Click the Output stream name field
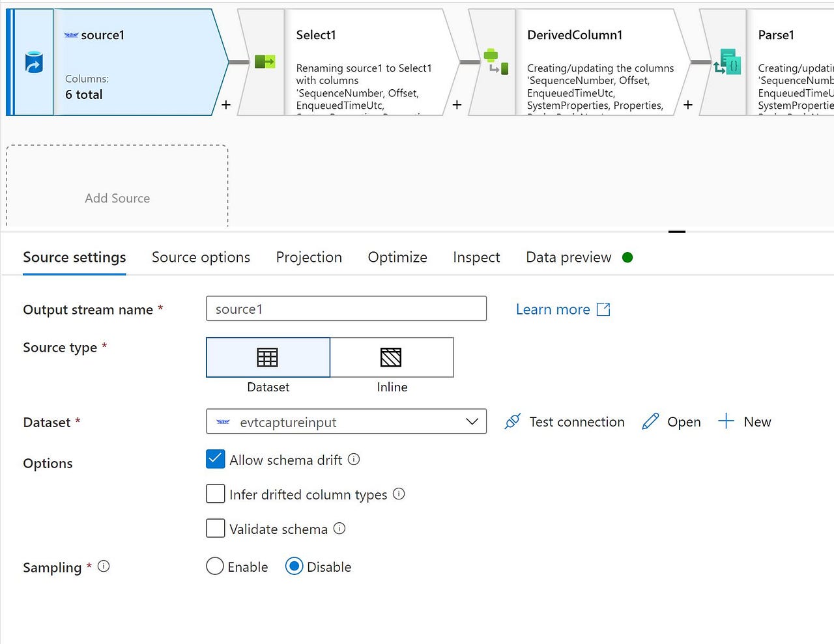 coord(346,309)
